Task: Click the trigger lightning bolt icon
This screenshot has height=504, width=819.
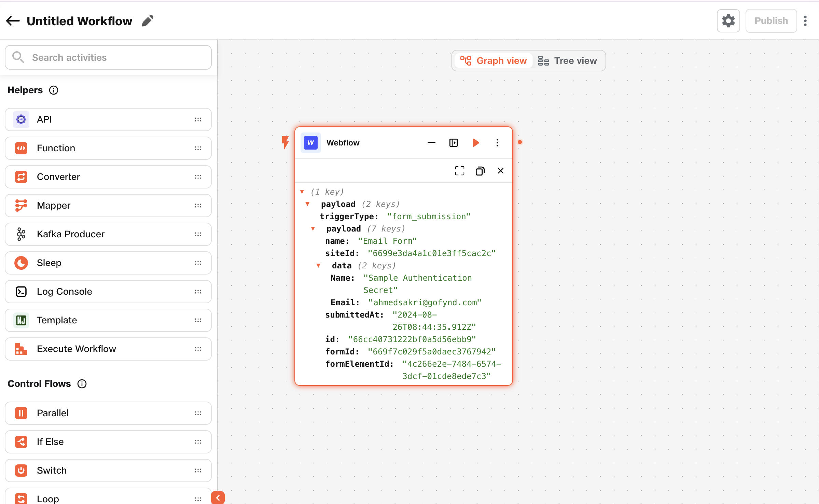Action: pos(285,142)
